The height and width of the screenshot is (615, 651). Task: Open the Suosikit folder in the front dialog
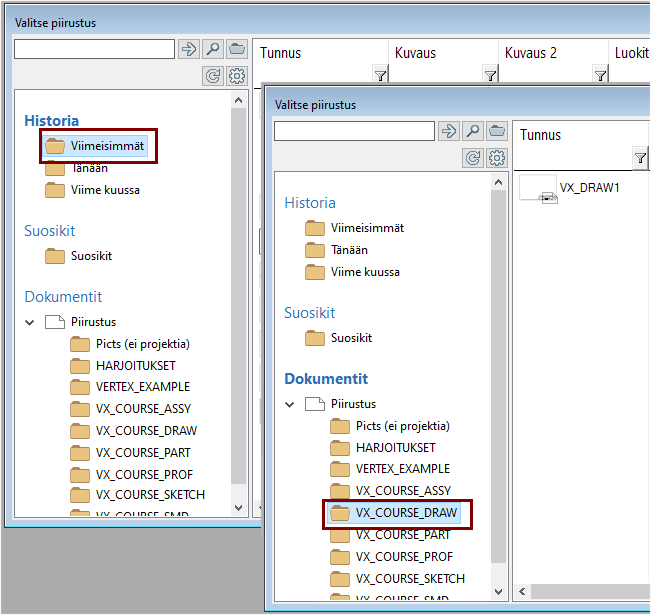[x=350, y=338]
